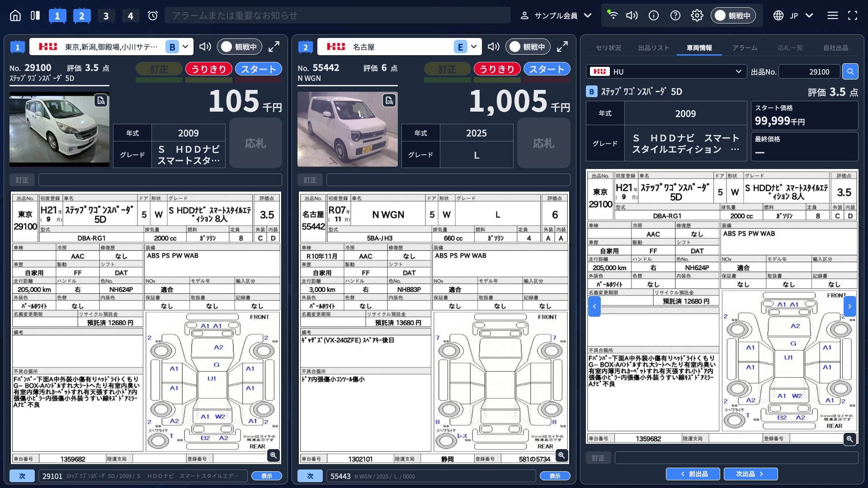The image size is (868, 488).
Task: Click the top bar speaker volume icon
Action: click(x=632, y=16)
